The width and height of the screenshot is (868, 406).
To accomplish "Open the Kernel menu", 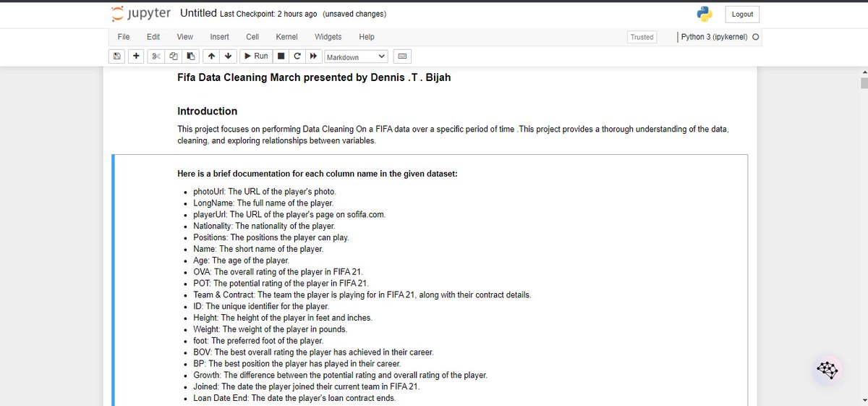I will pyautogui.click(x=287, y=37).
